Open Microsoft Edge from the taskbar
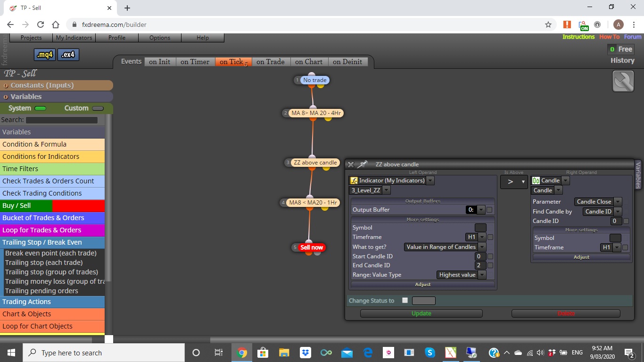The height and width of the screenshot is (362, 644). [368, 353]
